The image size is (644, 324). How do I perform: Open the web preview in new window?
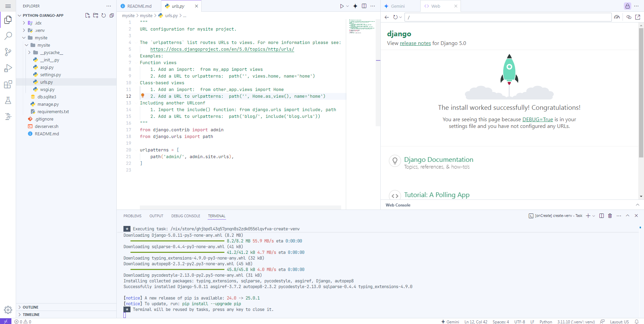coord(638,17)
